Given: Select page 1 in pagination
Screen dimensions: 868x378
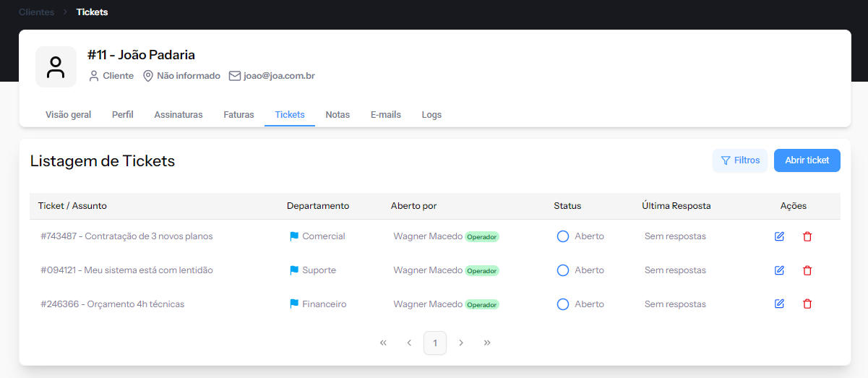Looking at the screenshot, I should tap(435, 343).
